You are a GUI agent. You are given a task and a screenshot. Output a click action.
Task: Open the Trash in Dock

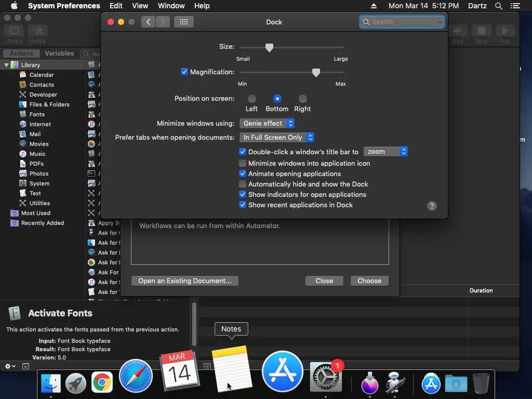(x=481, y=383)
